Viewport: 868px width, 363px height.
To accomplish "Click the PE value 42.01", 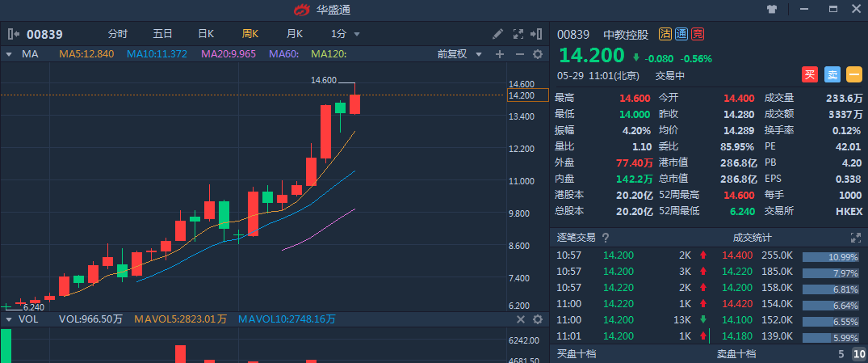I will point(849,146).
